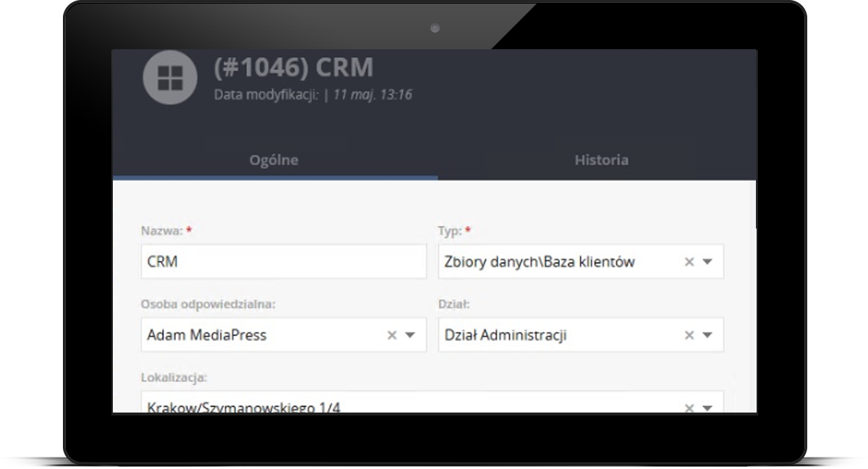The width and height of the screenshot is (868, 469).
Task: Click the Lokalizacja field label
Action: click(x=174, y=377)
